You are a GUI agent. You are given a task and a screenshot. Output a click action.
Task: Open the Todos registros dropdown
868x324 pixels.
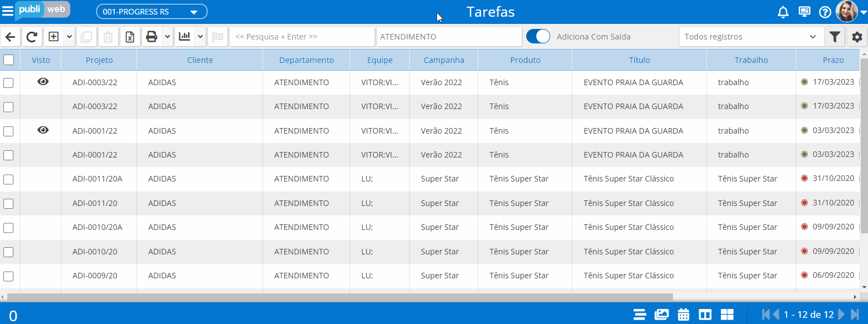751,37
